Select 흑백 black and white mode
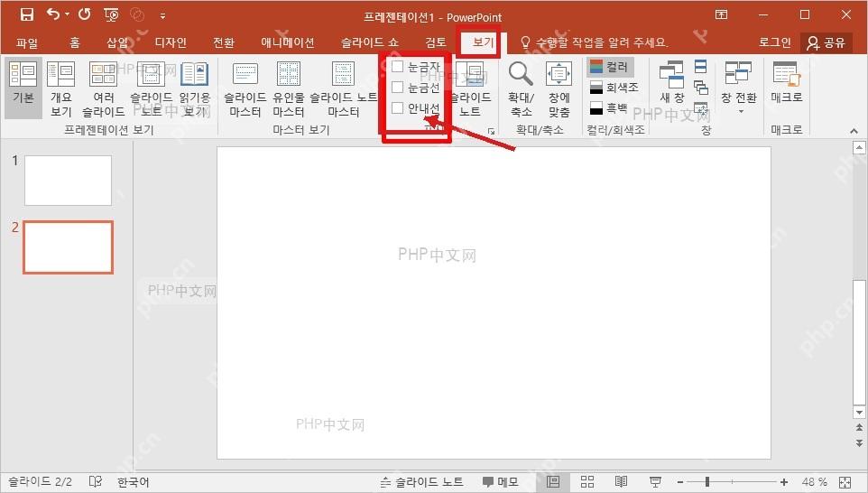Screen dimensions: 868x493 (608, 108)
